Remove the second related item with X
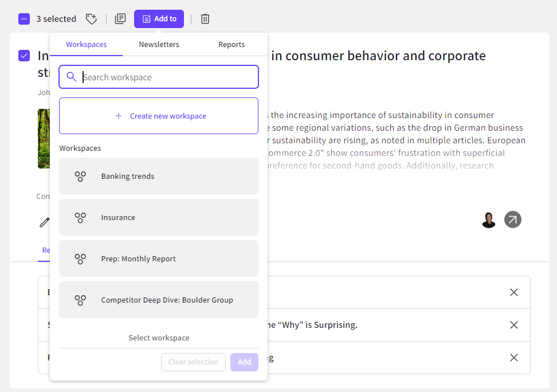Viewport: 557px width, 392px height. [x=514, y=325]
